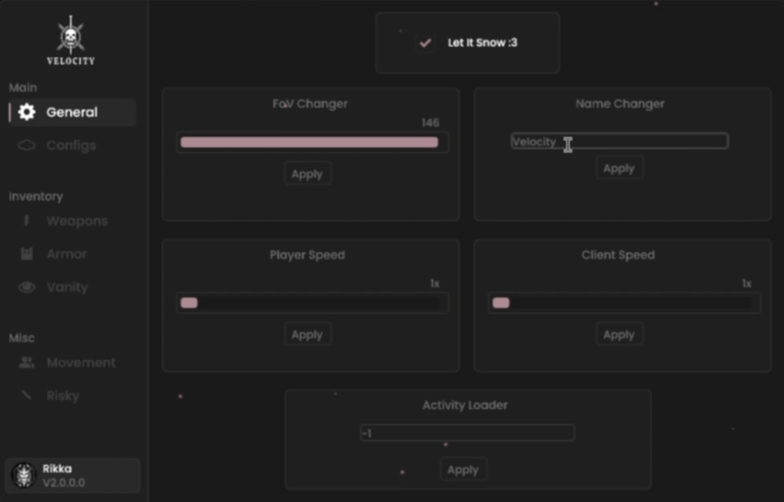Adjust the Player Speed slider track

coord(312,303)
